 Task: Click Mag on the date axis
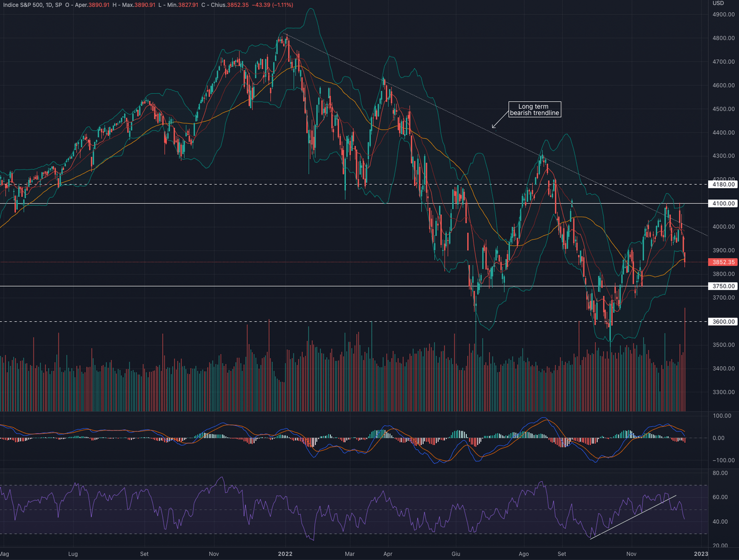5,554
